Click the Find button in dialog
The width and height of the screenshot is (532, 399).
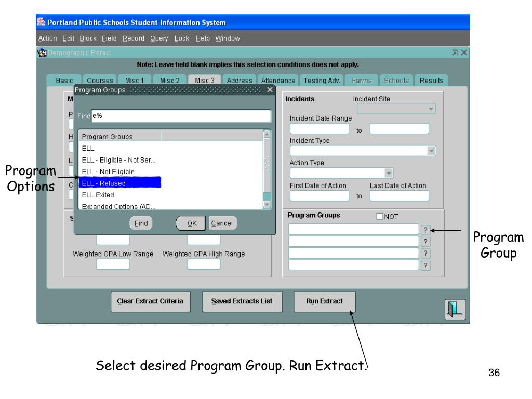(141, 223)
